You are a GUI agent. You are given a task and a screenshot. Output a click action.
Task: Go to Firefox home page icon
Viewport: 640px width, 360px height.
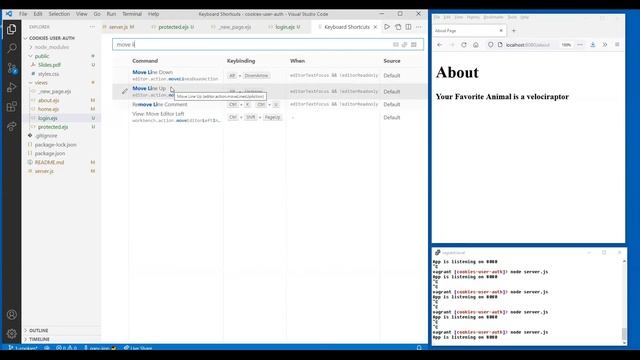coord(476,45)
